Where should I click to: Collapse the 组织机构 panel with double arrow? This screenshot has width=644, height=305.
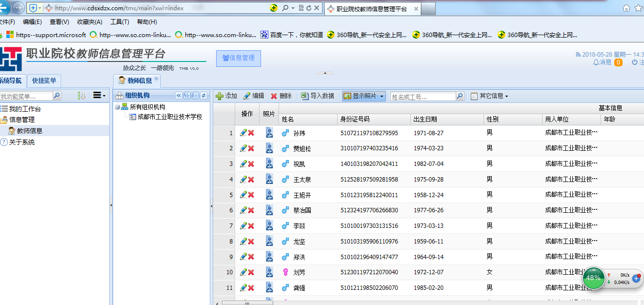[x=179, y=96]
